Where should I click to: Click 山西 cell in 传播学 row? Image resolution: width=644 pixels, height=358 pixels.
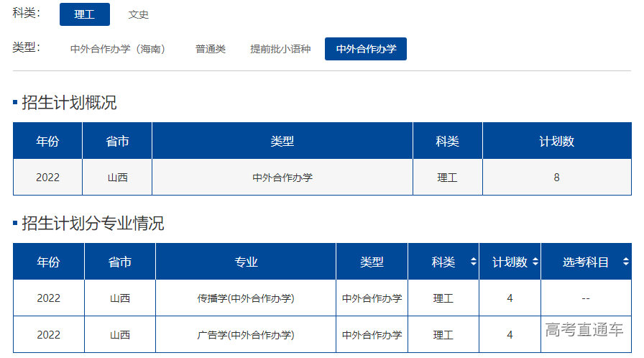(120, 298)
